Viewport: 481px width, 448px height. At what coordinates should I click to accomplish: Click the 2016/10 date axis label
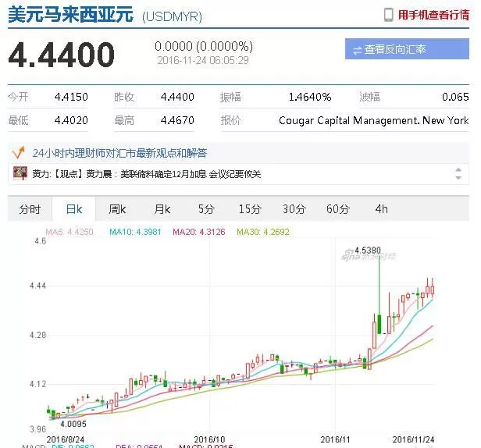(209, 439)
